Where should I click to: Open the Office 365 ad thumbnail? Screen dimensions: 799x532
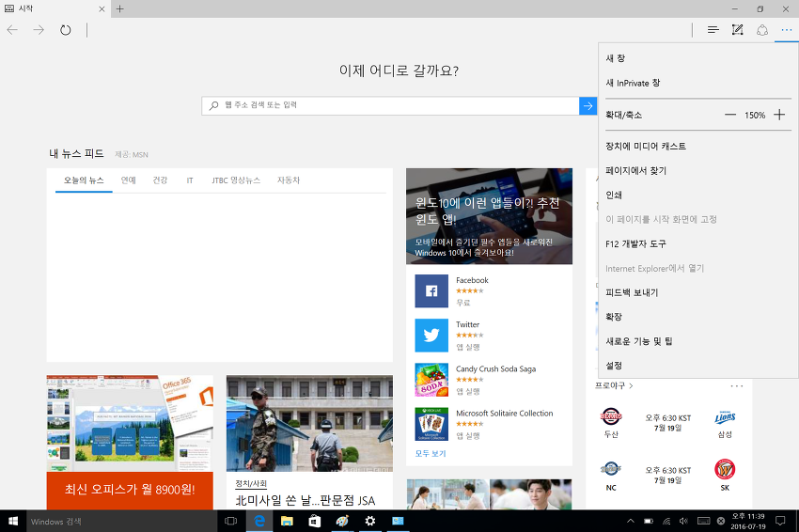click(x=130, y=424)
